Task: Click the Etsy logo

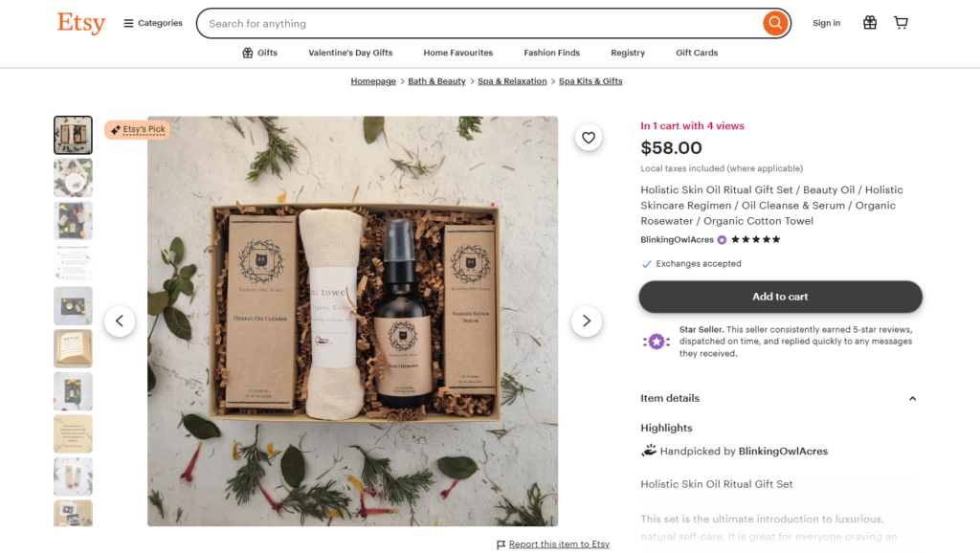Action: point(81,23)
